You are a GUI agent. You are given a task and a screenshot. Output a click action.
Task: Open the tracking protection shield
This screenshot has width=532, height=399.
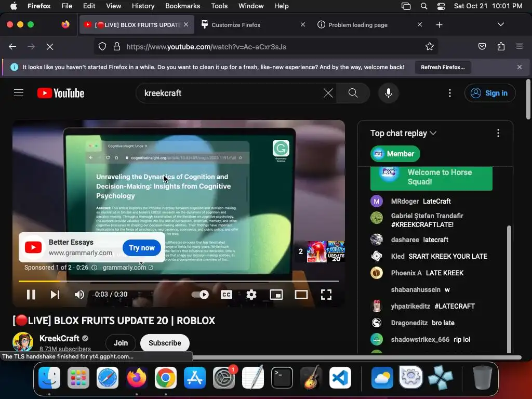[102, 46]
